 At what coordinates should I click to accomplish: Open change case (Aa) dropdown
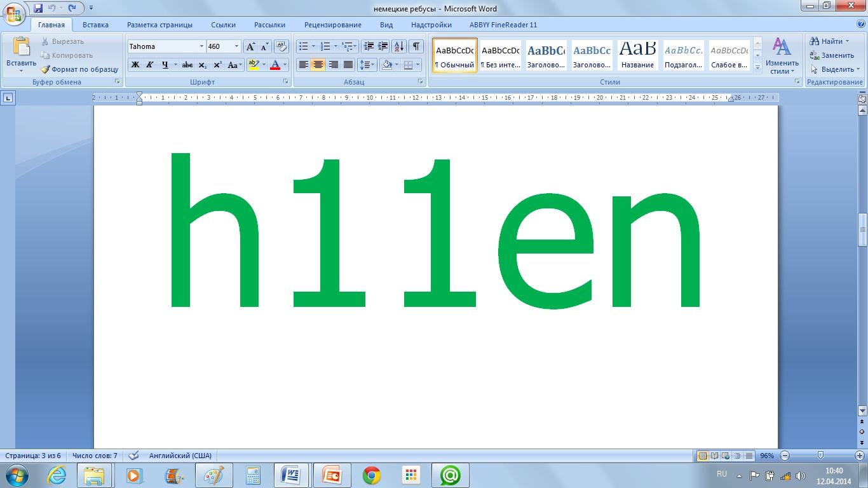tap(234, 65)
